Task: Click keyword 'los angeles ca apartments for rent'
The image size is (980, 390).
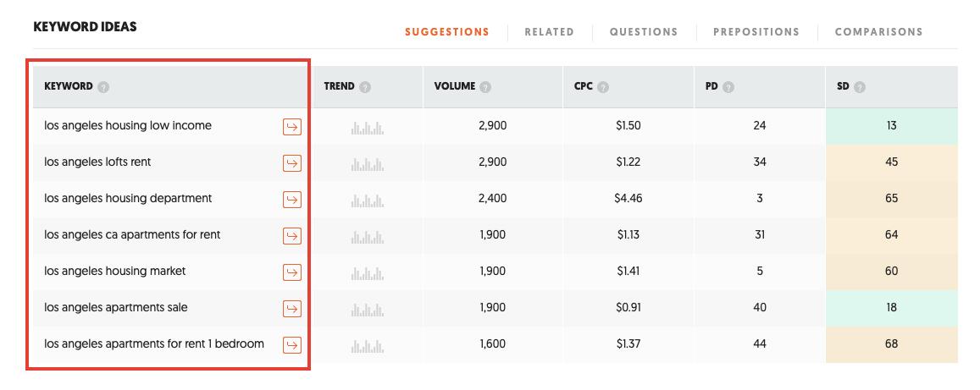Action: point(132,234)
